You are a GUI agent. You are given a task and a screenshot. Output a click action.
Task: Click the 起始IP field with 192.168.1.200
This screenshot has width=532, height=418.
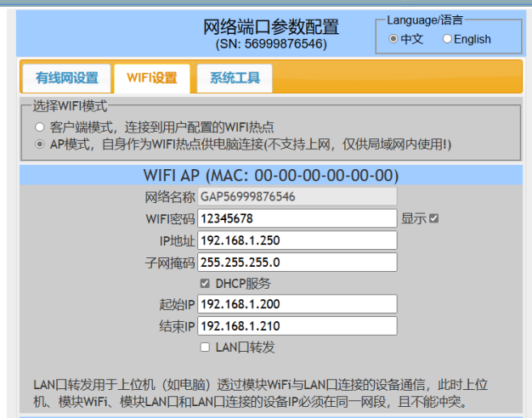pyautogui.click(x=297, y=304)
